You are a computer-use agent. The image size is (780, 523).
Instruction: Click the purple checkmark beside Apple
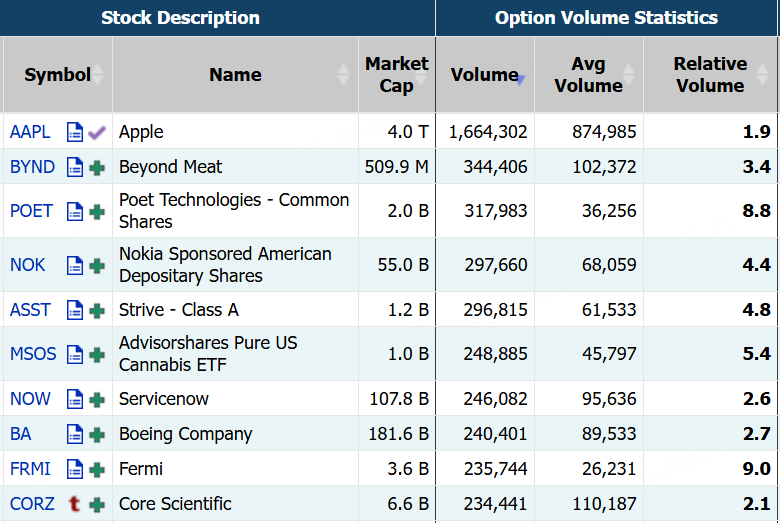97,132
